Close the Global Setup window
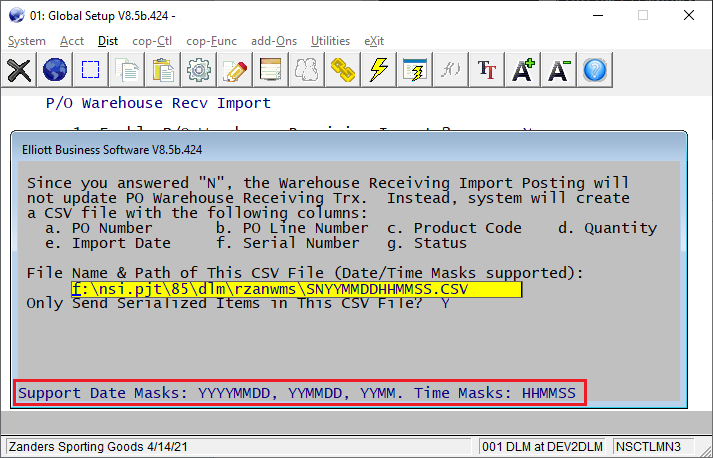This screenshot has height=458, width=713. (x=689, y=15)
